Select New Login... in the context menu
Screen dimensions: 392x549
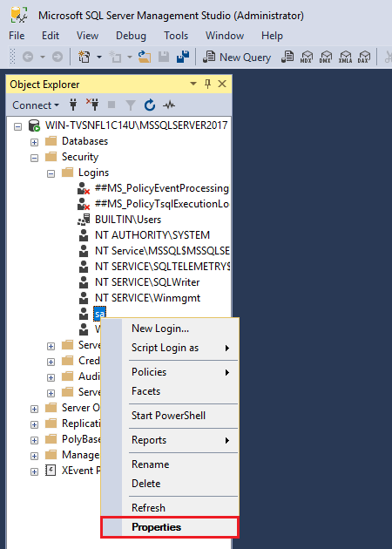[x=160, y=329]
